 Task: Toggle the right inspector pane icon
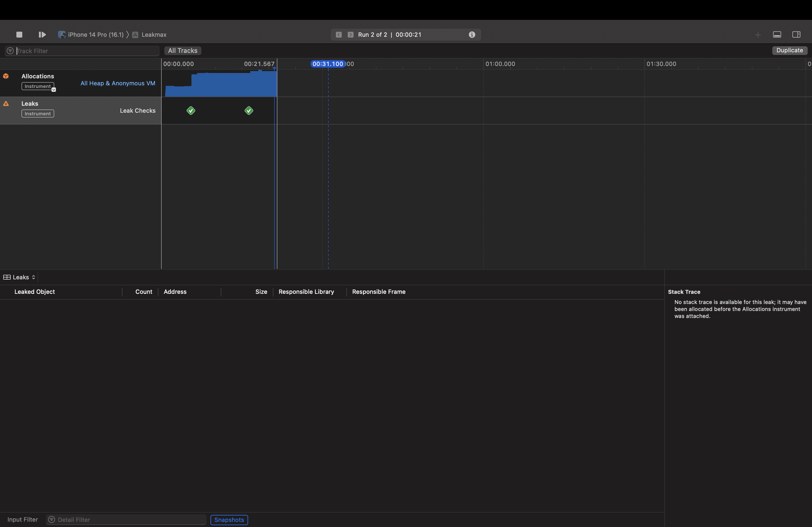797,34
